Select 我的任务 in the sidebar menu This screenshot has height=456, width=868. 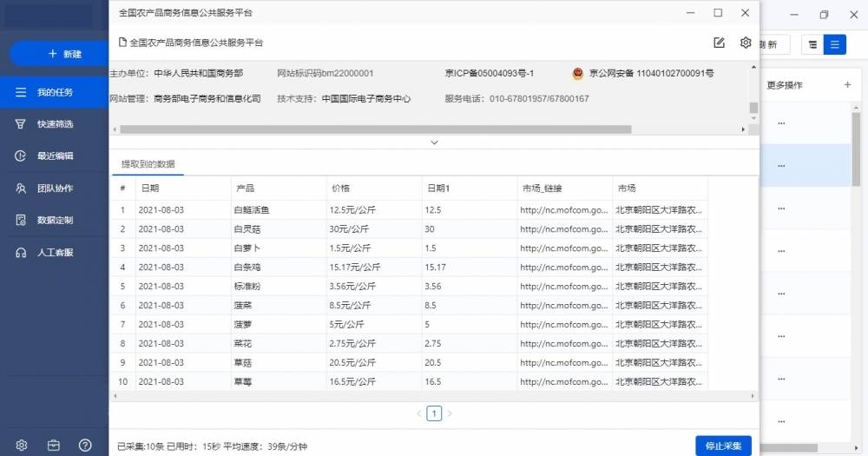(54, 92)
